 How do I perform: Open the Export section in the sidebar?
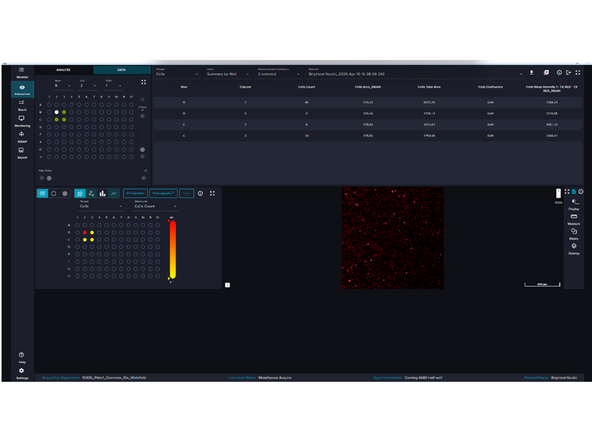pos(22,153)
